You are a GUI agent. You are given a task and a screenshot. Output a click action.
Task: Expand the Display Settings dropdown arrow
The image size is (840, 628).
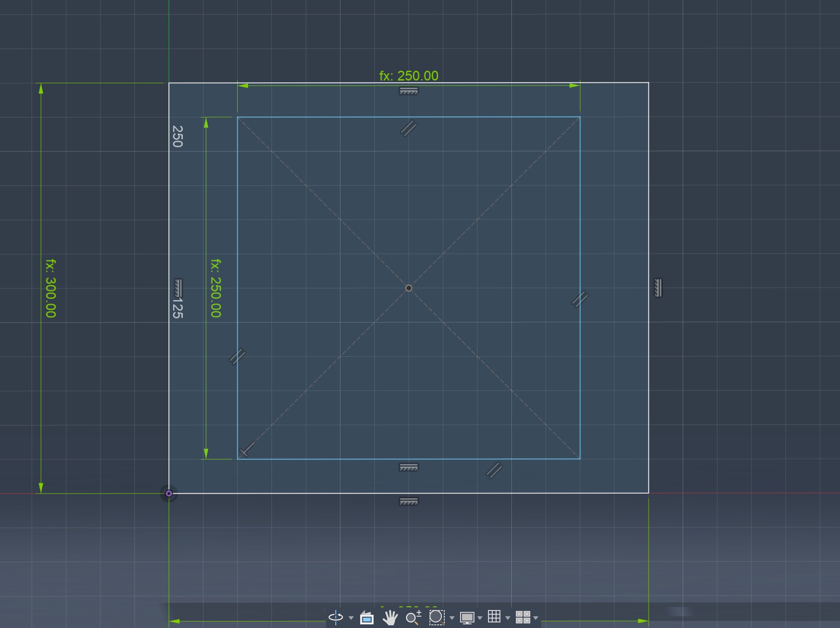(x=480, y=618)
